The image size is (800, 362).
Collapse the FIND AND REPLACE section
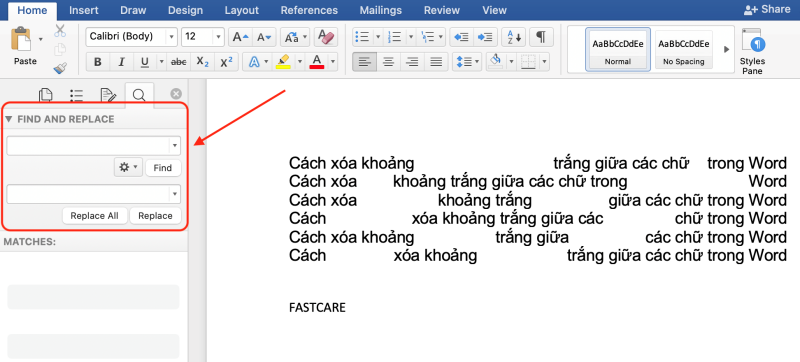coord(9,119)
